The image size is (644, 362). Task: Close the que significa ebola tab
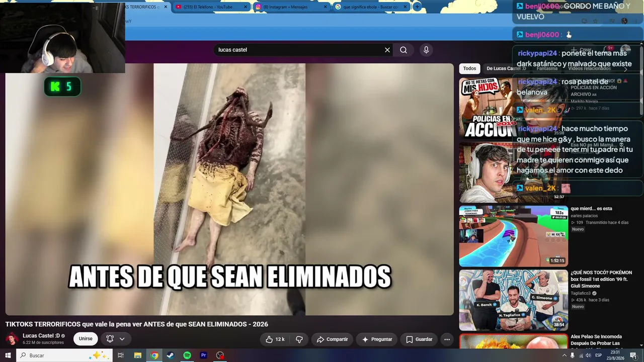(x=405, y=7)
